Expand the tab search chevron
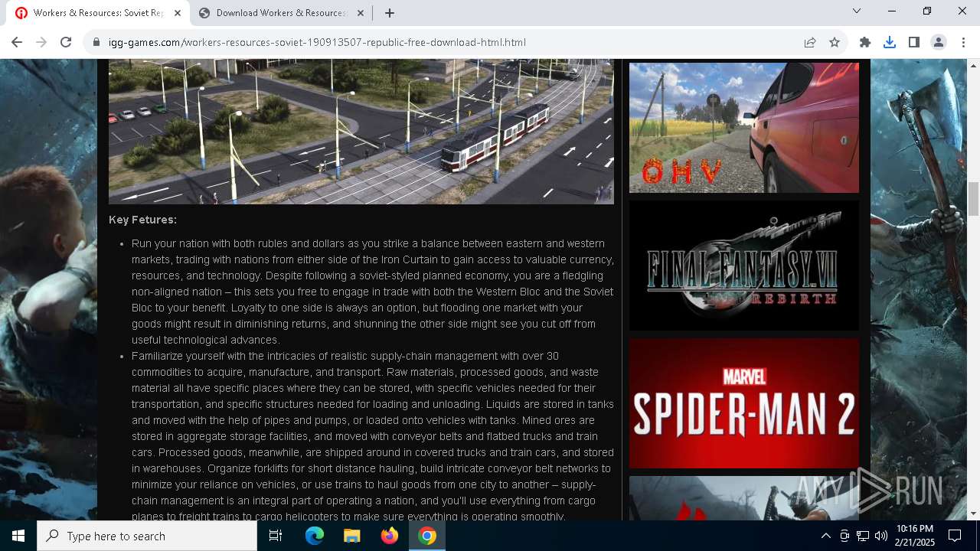 [x=857, y=11]
